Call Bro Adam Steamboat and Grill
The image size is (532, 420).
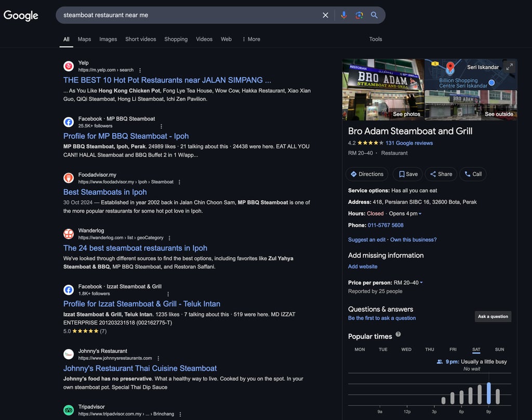pyautogui.click(x=473, y=174)
